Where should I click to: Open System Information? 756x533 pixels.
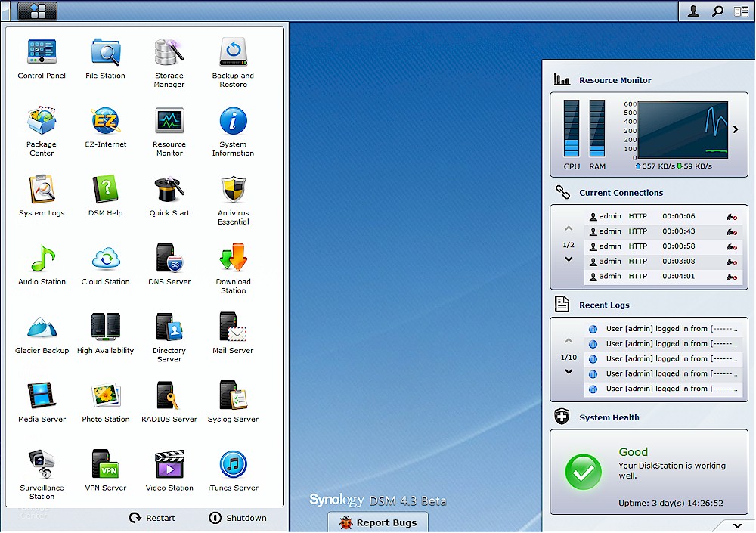233,132
